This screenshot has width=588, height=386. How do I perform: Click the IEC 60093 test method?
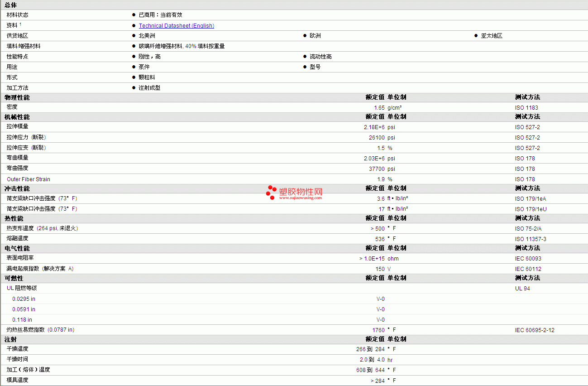pos(528,259)
